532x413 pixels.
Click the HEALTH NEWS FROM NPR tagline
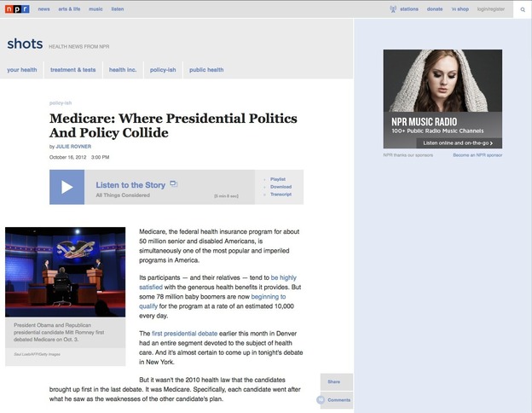(78, 47)
